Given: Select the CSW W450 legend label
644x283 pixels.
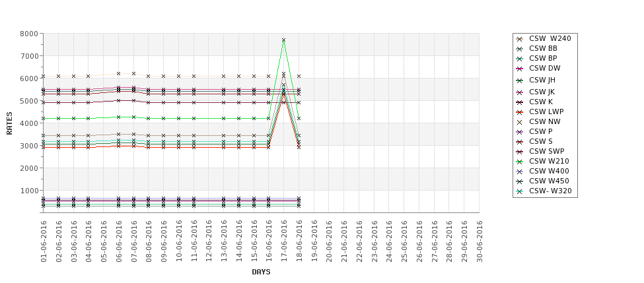Looking at the screenshot, I should pos(549,181).
